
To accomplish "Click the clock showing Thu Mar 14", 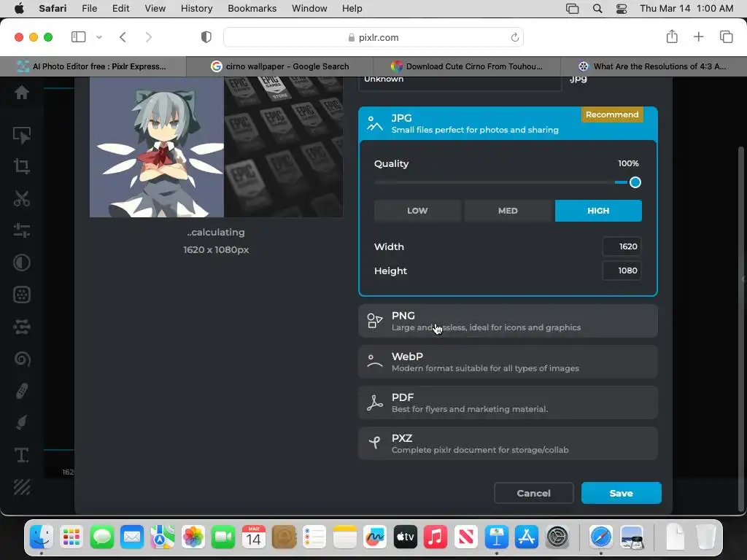I will pos(686,9).
